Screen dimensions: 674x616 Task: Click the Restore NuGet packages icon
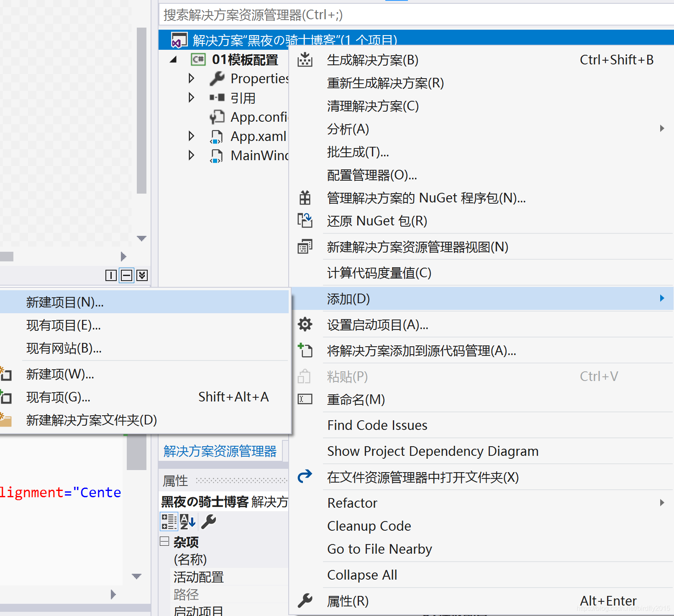point(305,220)
